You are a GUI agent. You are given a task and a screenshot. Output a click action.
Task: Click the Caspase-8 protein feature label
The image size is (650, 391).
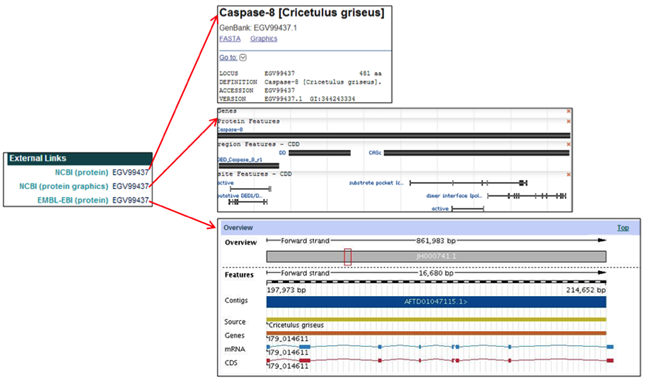(230, 130)
